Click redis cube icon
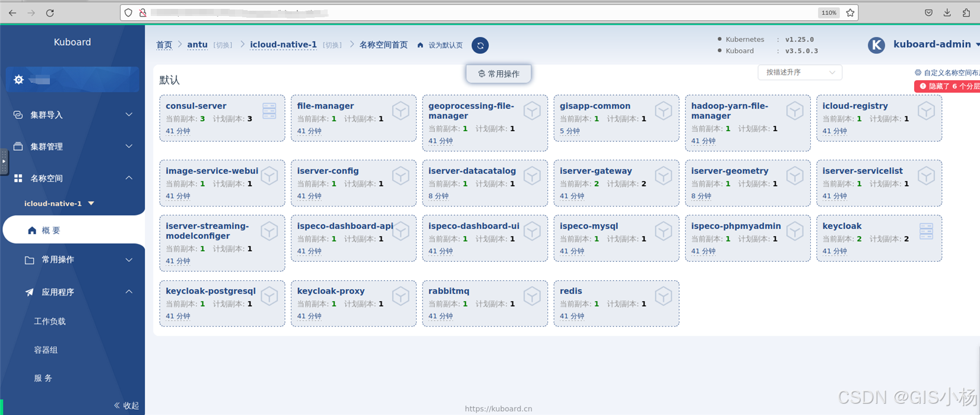Viewport: 980px width, 415px height. click(x=663, y=296)
